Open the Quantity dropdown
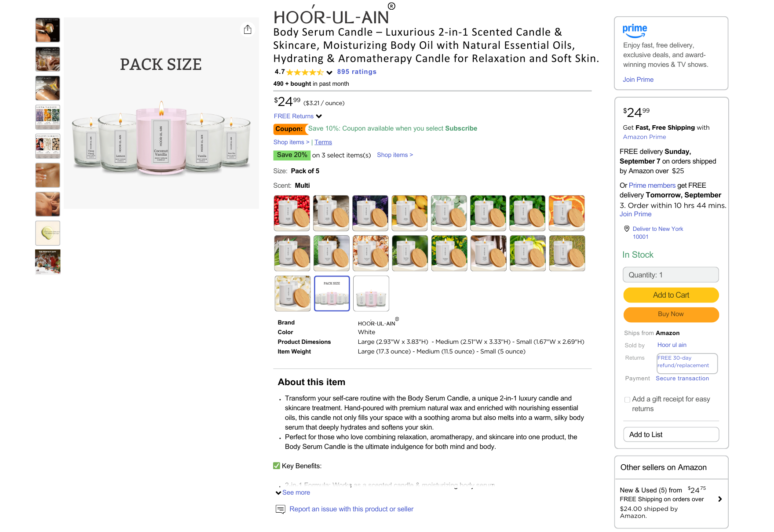The width and height of the screenshot is (774, 532). (x=671, y=275)
